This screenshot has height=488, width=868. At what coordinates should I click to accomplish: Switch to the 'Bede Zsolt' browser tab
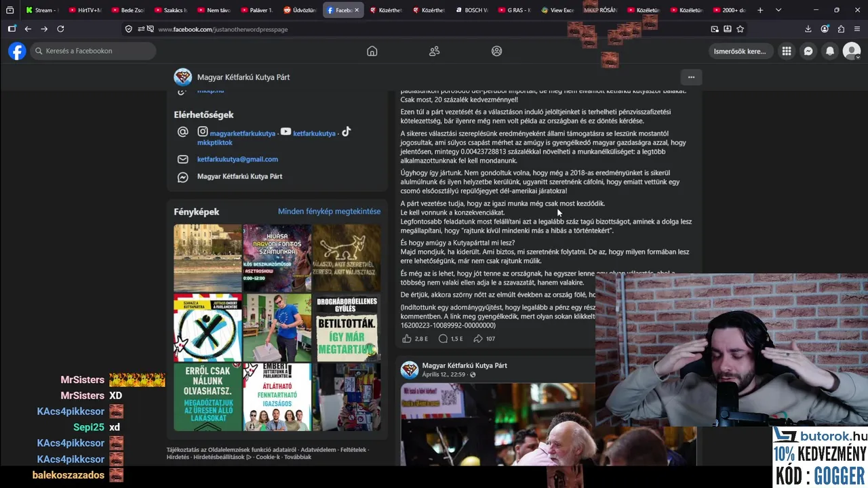point(127,10)
